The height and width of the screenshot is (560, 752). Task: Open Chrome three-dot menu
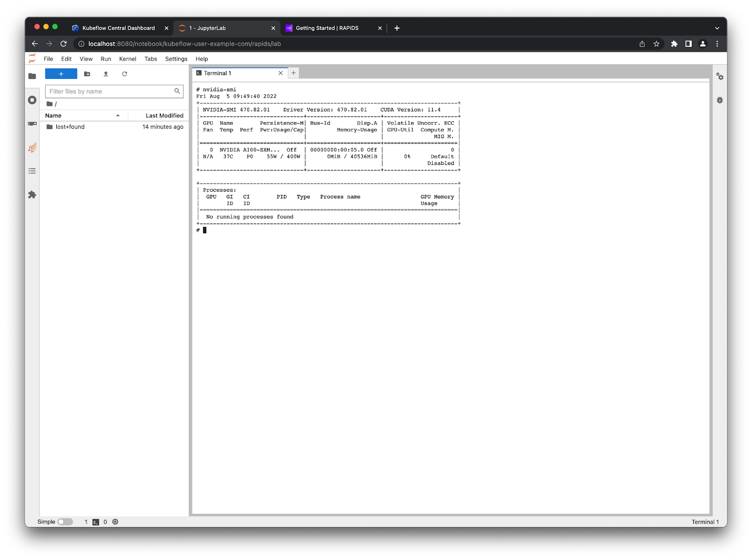point(717,44)
